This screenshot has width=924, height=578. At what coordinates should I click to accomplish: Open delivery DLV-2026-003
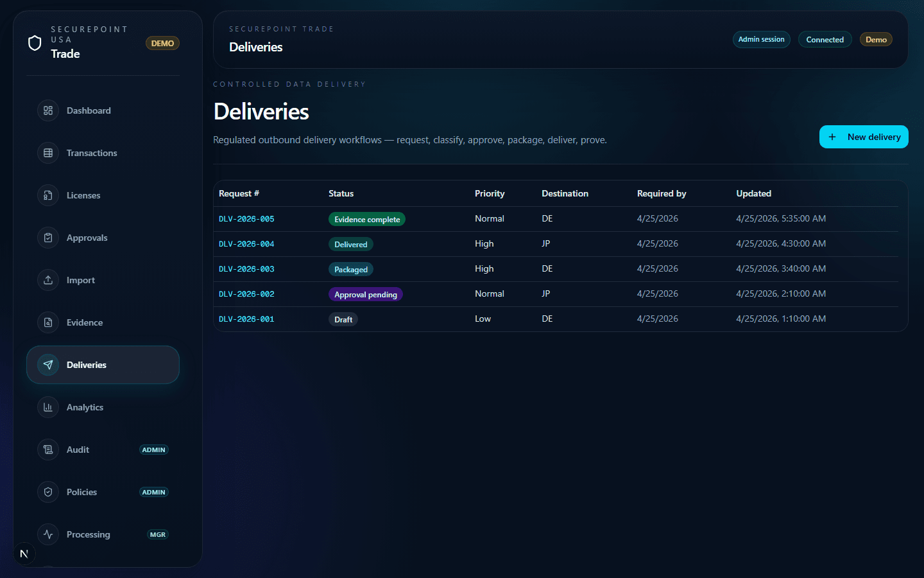click(x=246, y=269)
